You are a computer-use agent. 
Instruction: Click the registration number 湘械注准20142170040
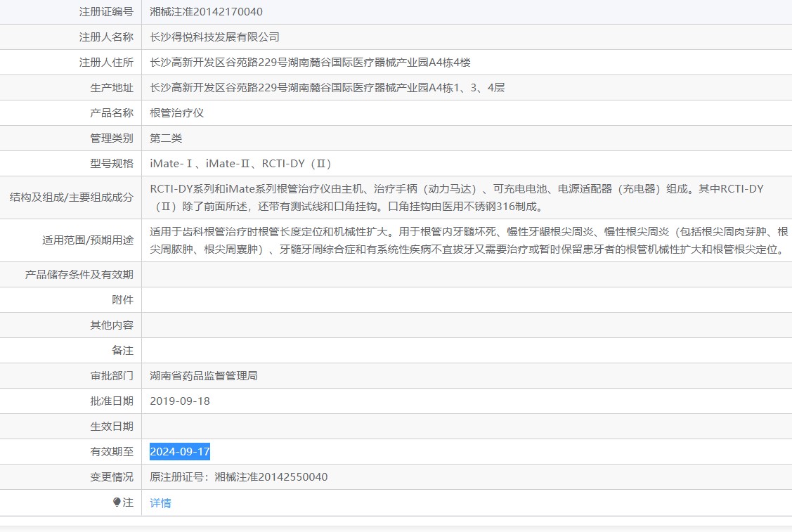click(x=206, y=12)
